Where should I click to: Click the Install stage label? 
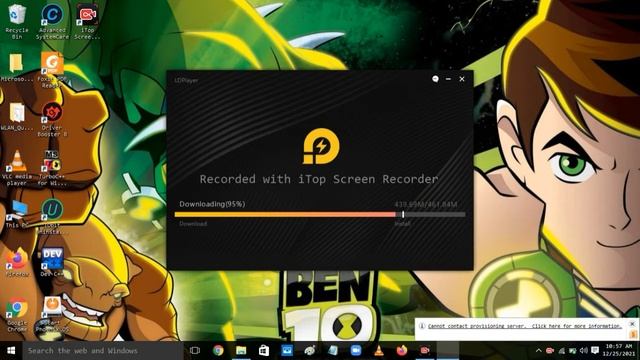click(x=402, y=224)
